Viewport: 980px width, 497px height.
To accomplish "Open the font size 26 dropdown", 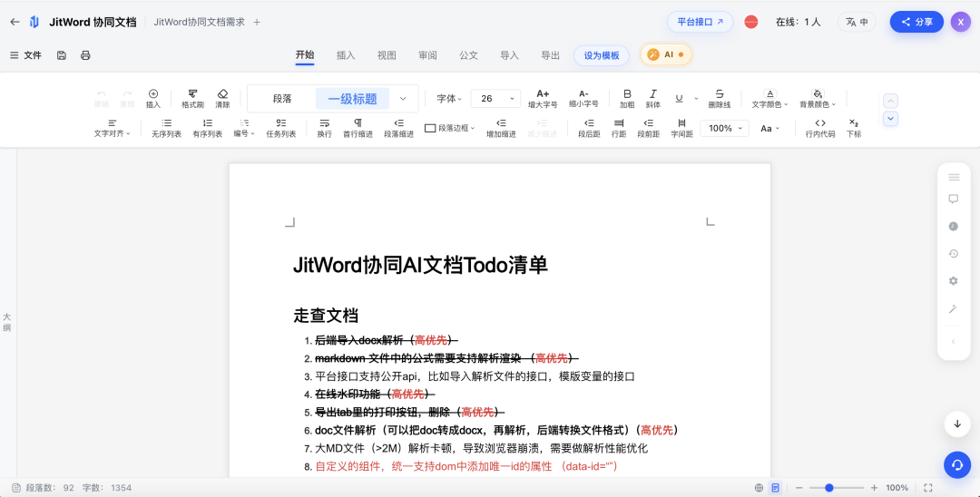I will pyautogui.click(x=495, y=98).
